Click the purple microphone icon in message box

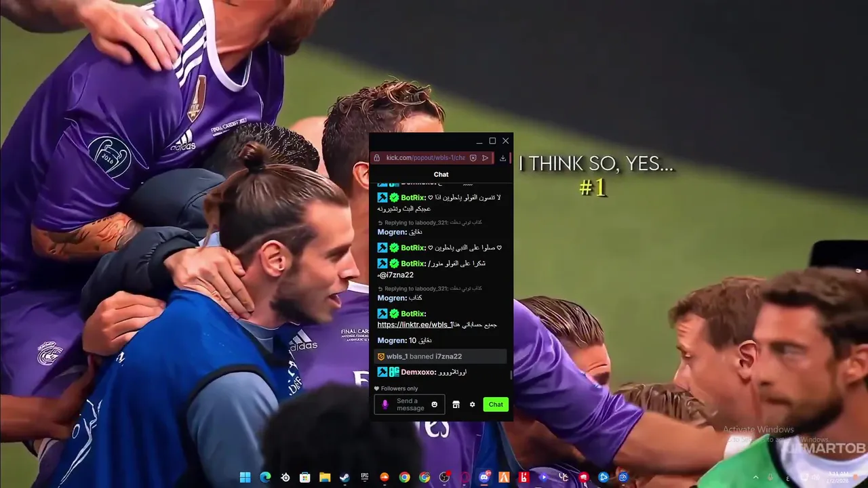384,405
